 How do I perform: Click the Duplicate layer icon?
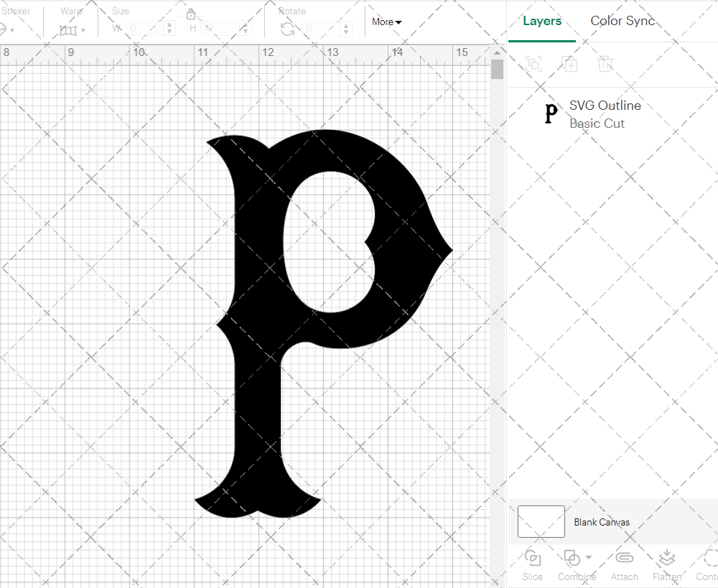point(569,64)
